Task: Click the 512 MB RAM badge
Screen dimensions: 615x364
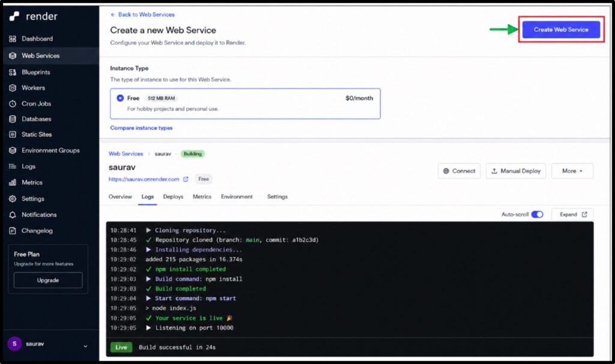Action: point(161,98)
